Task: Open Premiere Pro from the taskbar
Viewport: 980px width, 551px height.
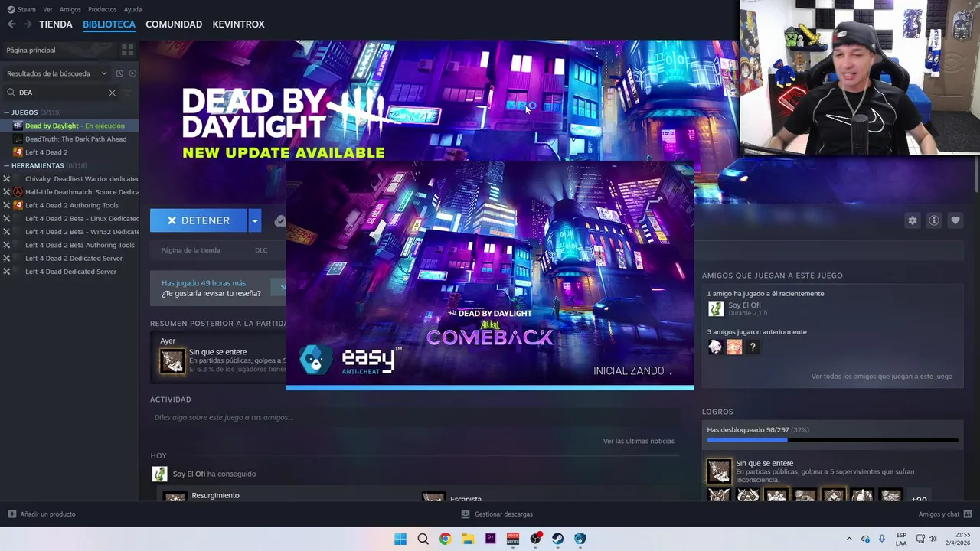Action: pos(490,539)
